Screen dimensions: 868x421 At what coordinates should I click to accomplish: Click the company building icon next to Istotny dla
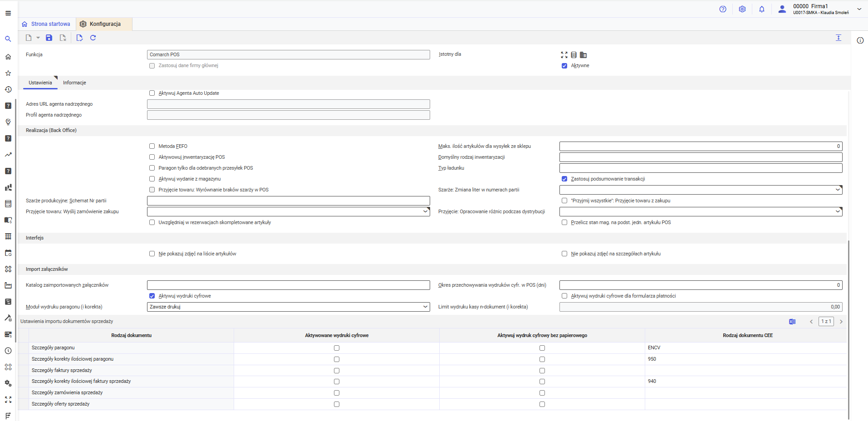coord(584,55)
